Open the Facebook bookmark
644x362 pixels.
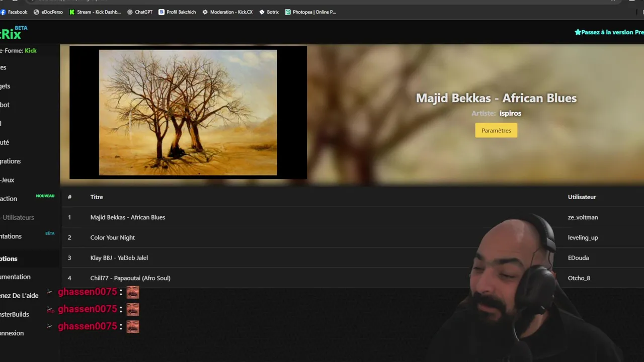[x=14, y=12]
